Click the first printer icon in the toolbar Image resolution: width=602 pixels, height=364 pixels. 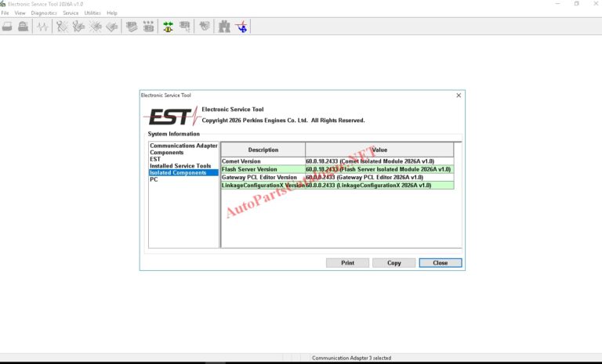click(7, 27)
